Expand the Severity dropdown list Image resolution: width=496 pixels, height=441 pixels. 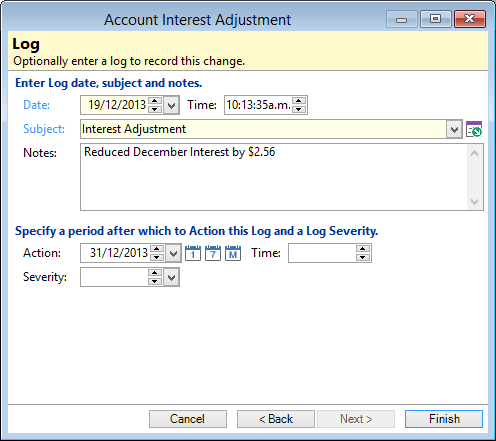pyautogui.click(x=171, y=277)
